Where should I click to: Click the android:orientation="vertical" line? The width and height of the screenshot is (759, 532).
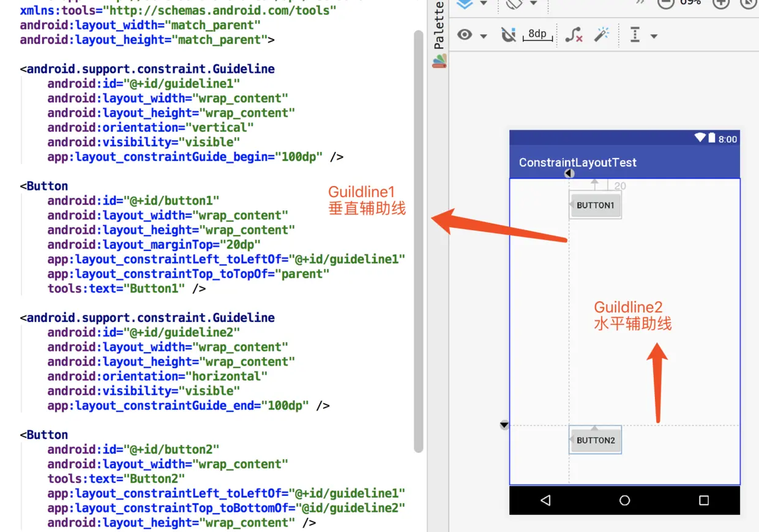(151, 127)
